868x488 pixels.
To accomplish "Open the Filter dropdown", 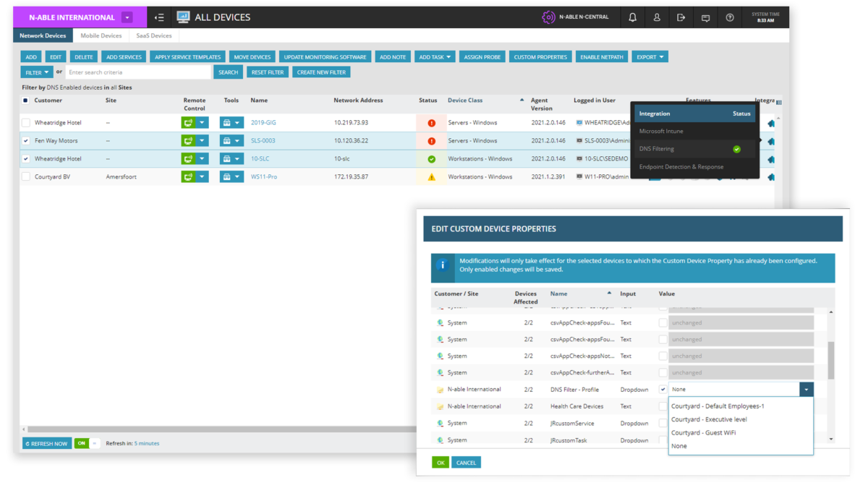I will pyautogui.click(x=37, y=72).
